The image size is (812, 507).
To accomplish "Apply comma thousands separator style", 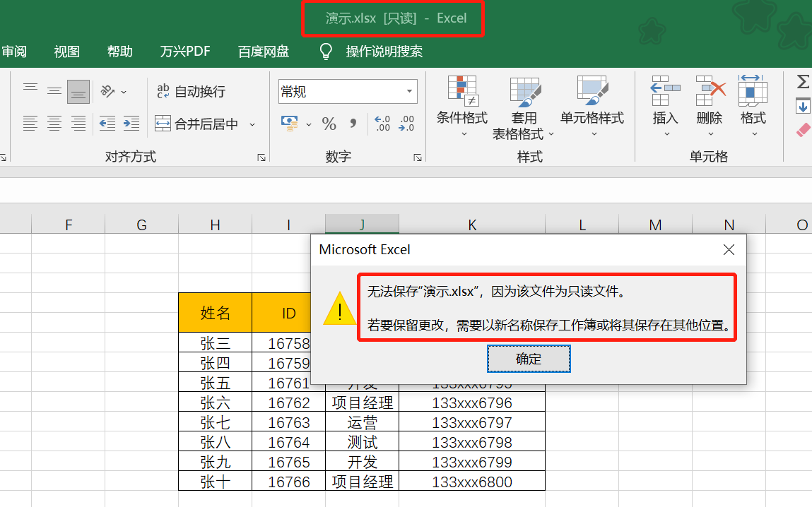I will click(x=353, y=124).
